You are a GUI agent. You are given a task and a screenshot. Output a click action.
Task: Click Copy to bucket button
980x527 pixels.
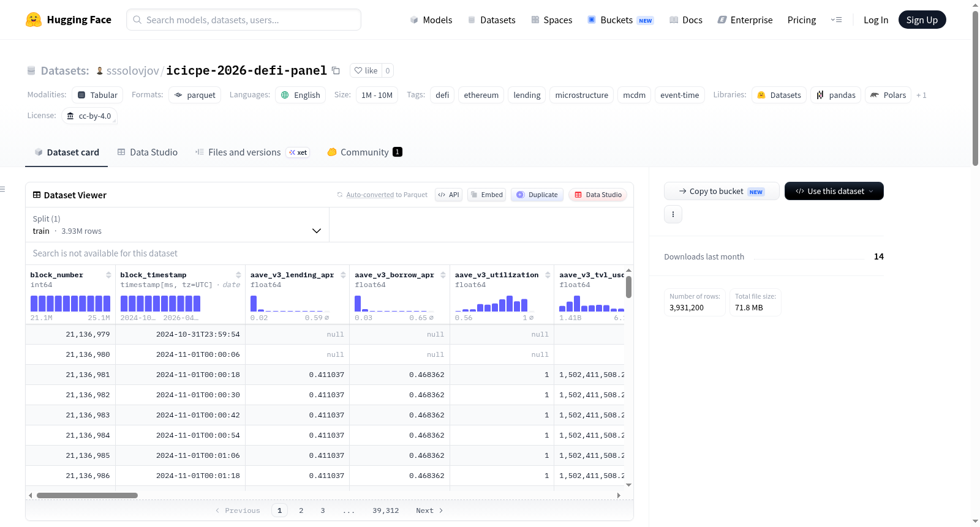pos(722,191)
